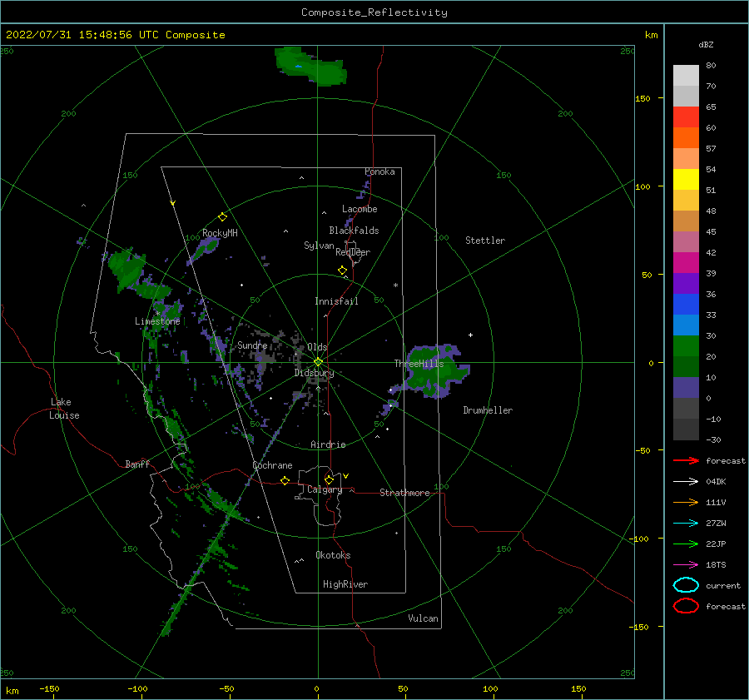Click the Okotoks city label
The image size is (749, 700).
pyautogui.click(x=333, y=555)
